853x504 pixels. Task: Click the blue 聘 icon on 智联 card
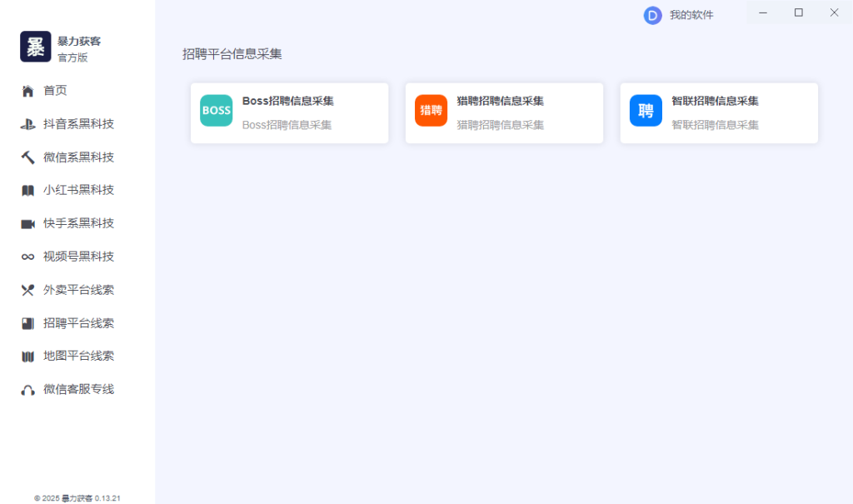pyautogui.click(x=646, y=110)
